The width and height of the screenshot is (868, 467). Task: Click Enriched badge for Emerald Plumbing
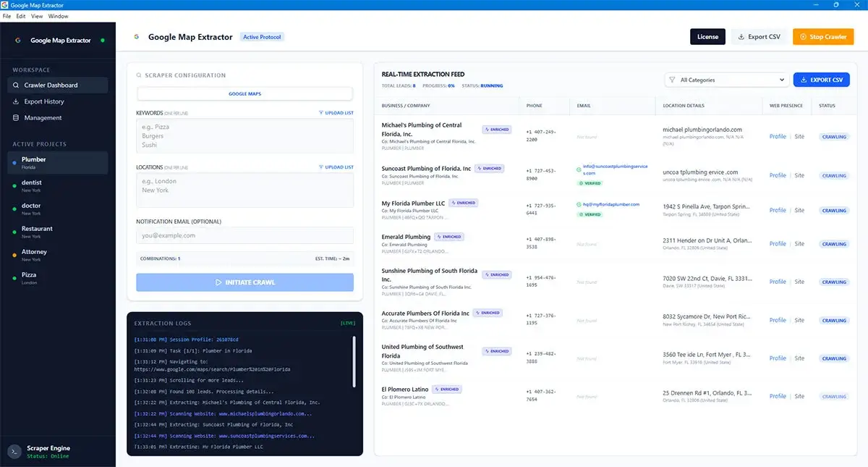449,237
